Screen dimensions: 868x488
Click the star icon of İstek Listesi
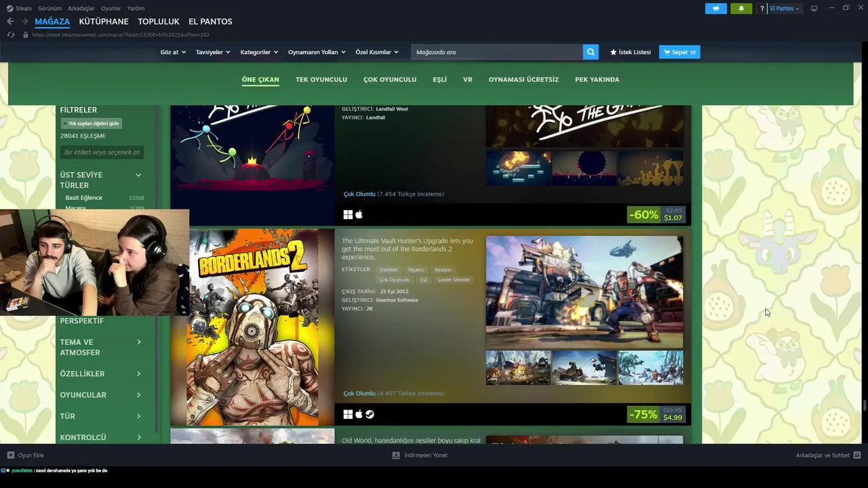pos(613,52)
